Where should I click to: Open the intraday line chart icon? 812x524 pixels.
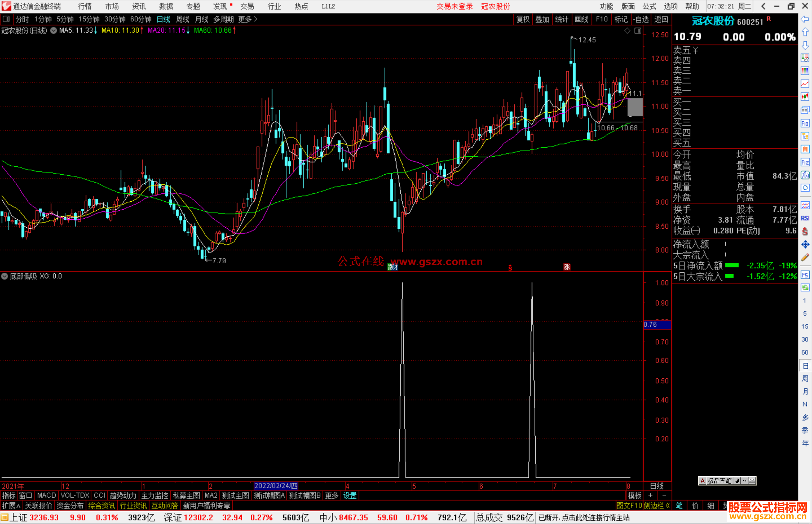pyautogui.click(x=805, y=84)
